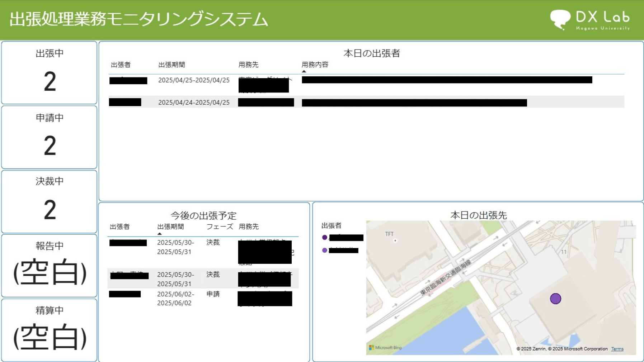Sort 今後の出張予定 table by 出張者 header
The width and height of the screenshot is (644, 362).
119,227
